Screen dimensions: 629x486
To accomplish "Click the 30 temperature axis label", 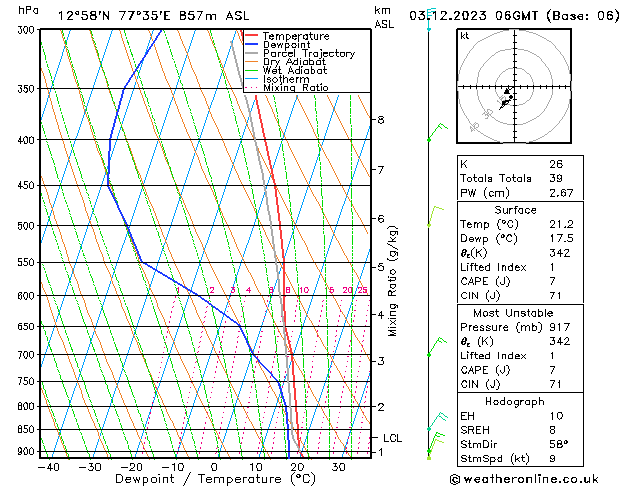I will [339, 468].
